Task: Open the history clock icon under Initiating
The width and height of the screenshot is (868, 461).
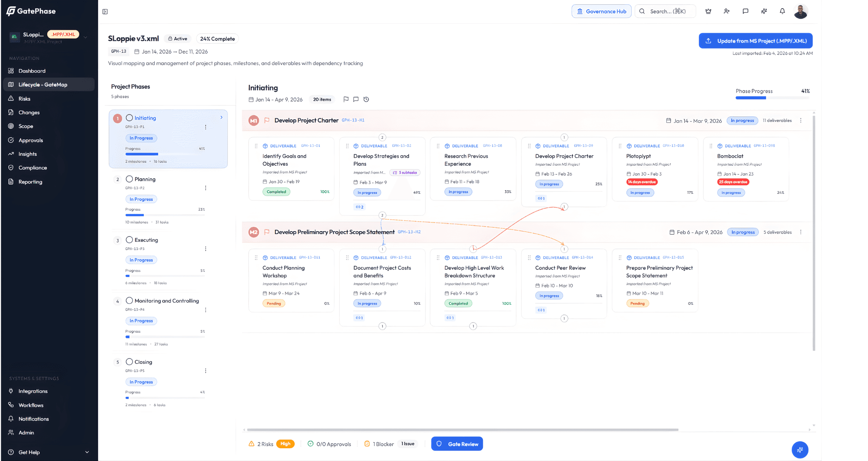Action: [x=366, y=99]
